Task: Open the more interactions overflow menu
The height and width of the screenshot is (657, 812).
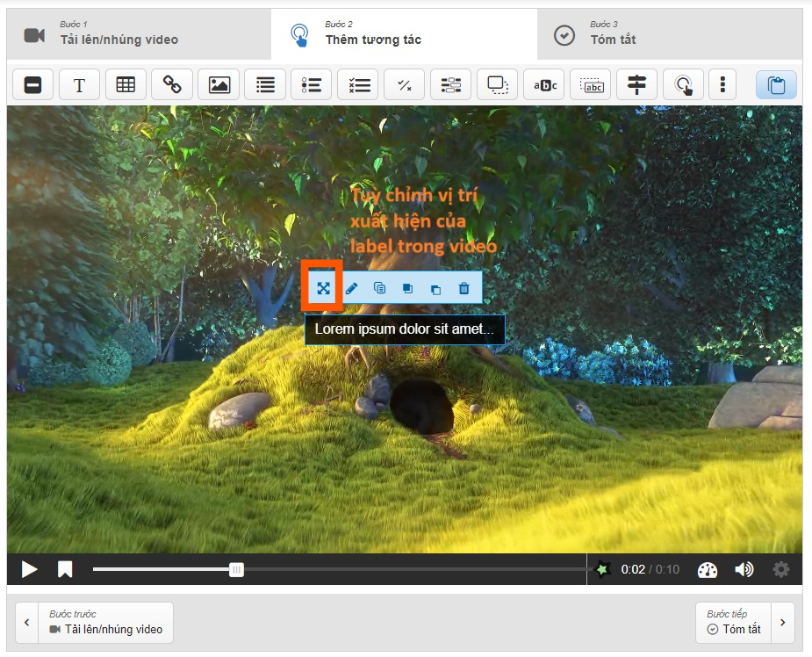Action: [722, 85]
